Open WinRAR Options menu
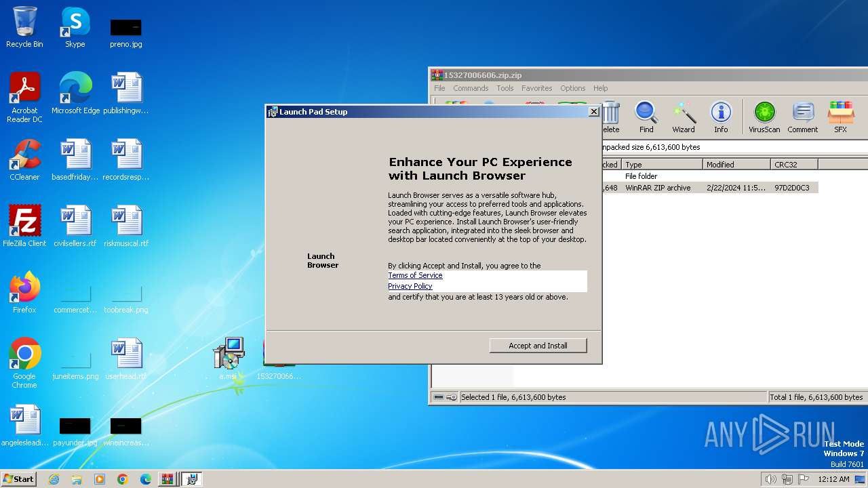Image resolution: width=868 pixels, height=488 pixels. tap(572, 88)
